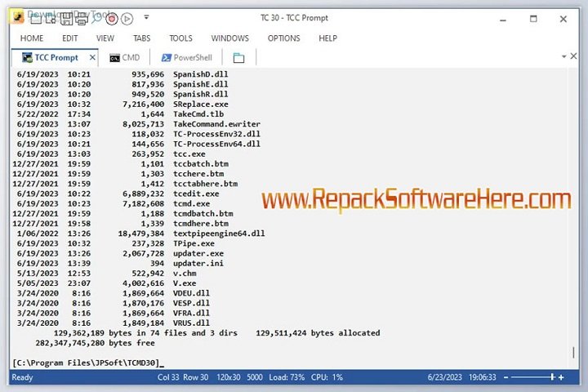Click the SReplace.exe file name

pyautogui.click(x=201, y=105)
